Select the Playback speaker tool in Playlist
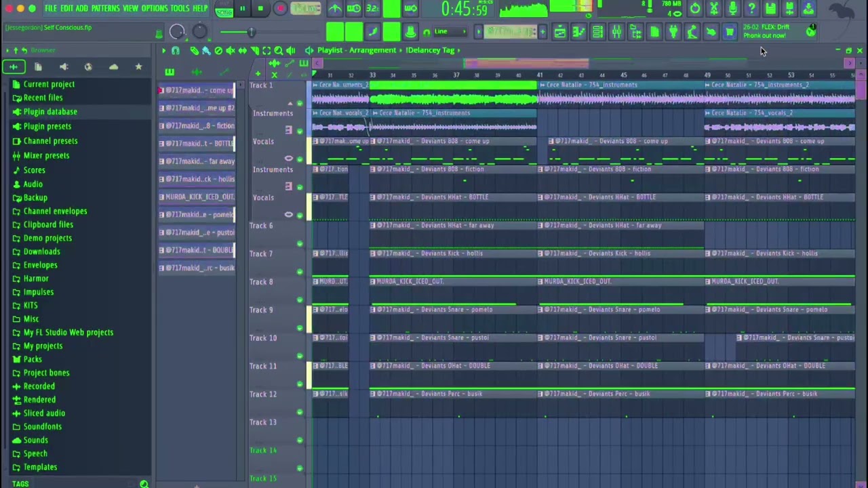The width and height of the screenshot is (868, 488). (x=291, y=50)
